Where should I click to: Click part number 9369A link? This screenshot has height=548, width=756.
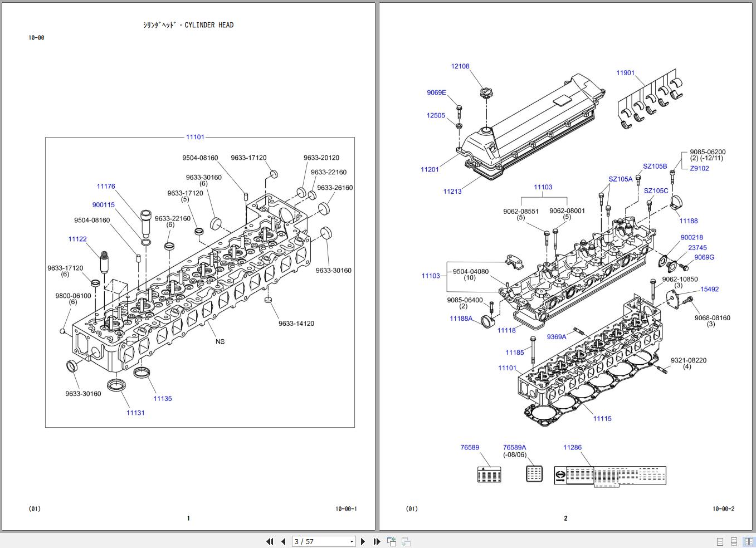pyautogui.click(x=557, y=337)
